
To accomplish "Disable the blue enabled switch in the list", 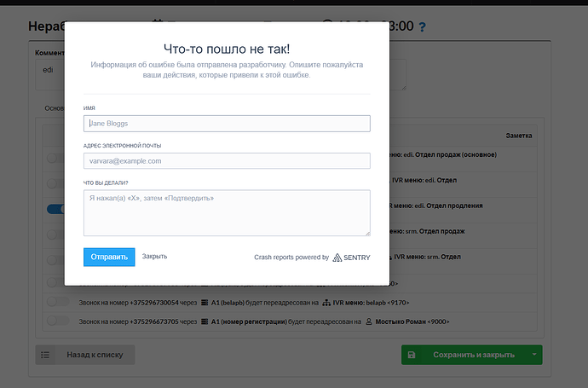I will pos(56,208).
